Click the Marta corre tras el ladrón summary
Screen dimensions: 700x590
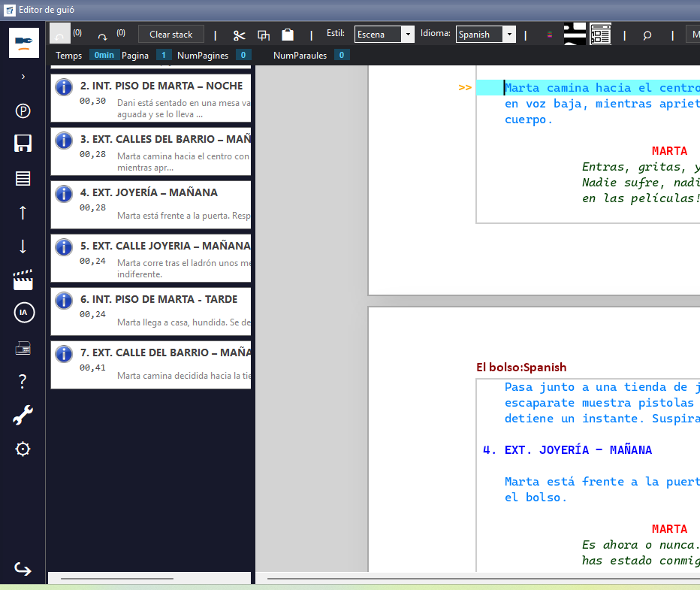(x=183, y=268)
